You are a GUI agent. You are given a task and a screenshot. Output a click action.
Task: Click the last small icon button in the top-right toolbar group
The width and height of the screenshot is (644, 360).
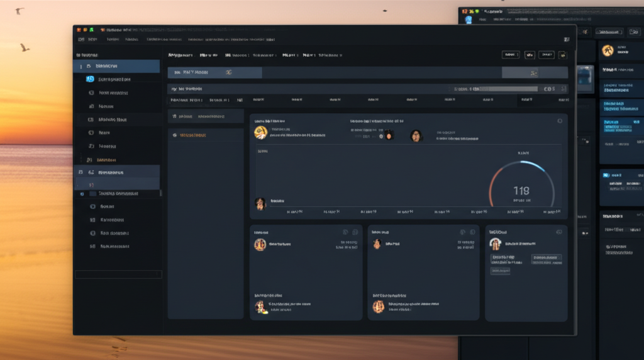pyautogui.click(x=563, y=55)
